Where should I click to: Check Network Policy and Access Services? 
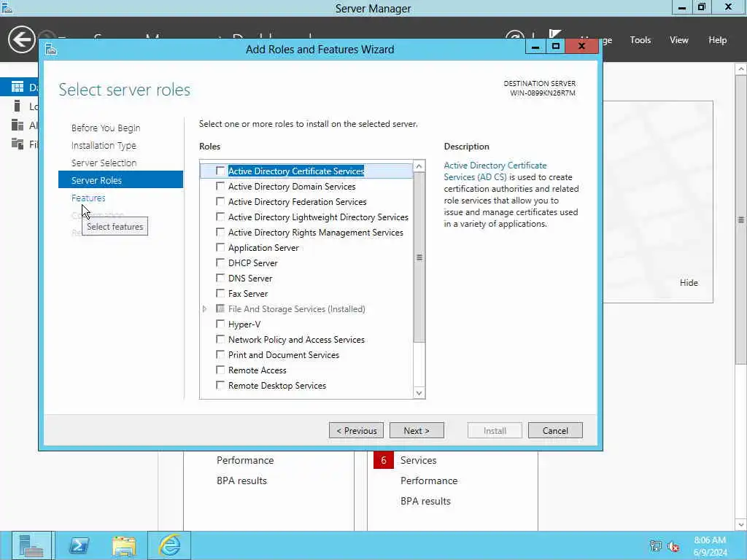(x=220, y=339)
